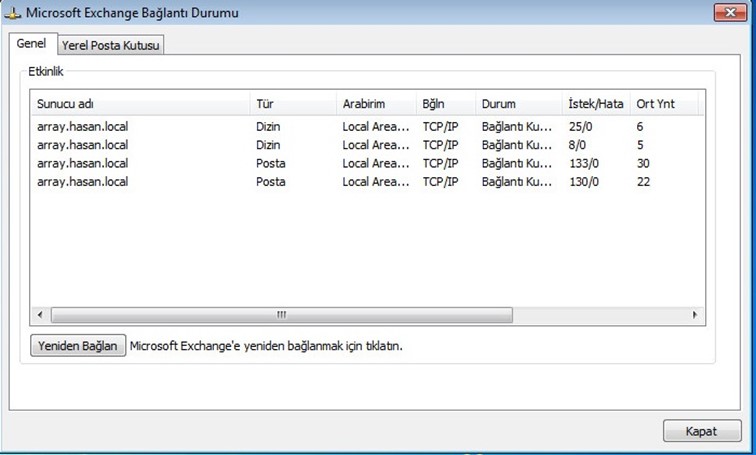
Task: Click 'Posta' in the 130/0 row
Action: (271, 182)
